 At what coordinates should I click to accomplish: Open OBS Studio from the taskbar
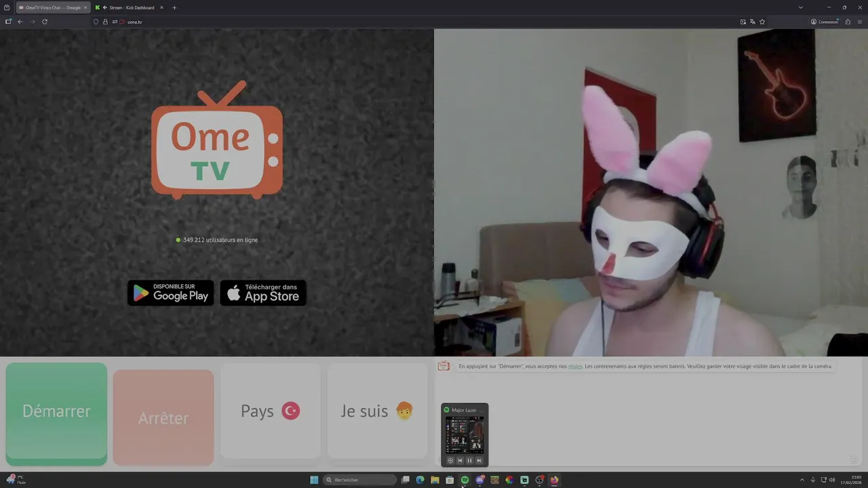click(x=539, y=480)
